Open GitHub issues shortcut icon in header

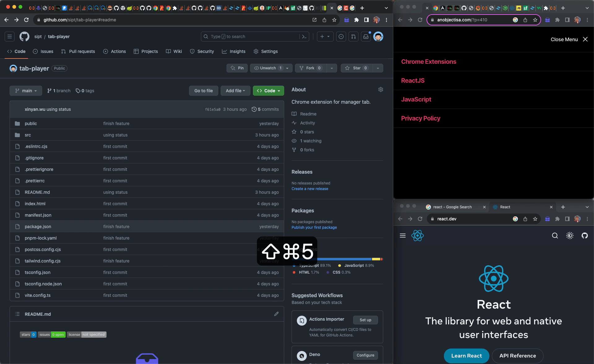(341, 37)
